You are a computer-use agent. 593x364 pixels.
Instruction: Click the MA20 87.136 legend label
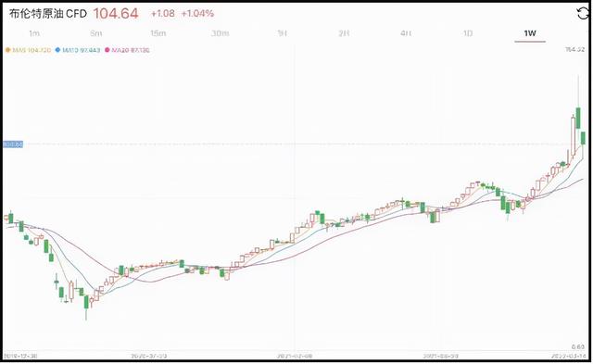coord(131,50)
